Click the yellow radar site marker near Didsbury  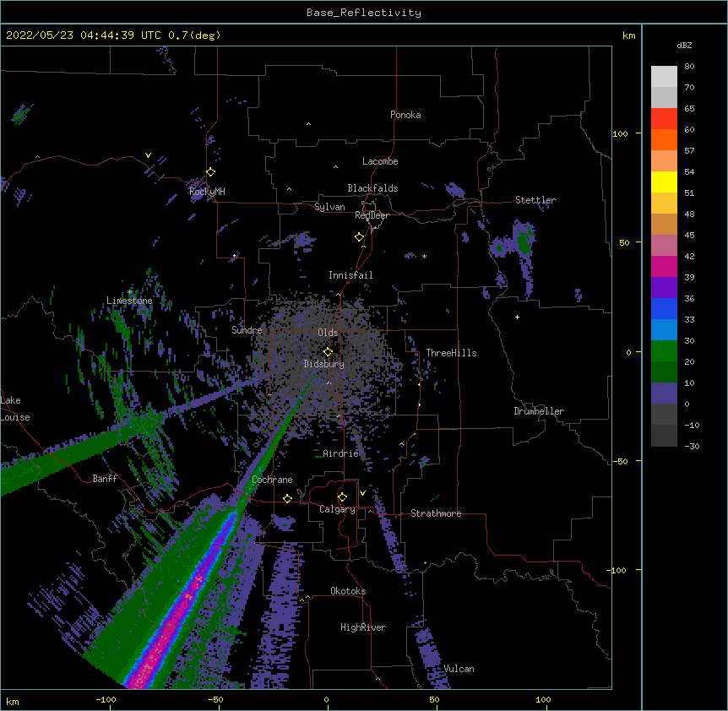[x=328, y=352]
